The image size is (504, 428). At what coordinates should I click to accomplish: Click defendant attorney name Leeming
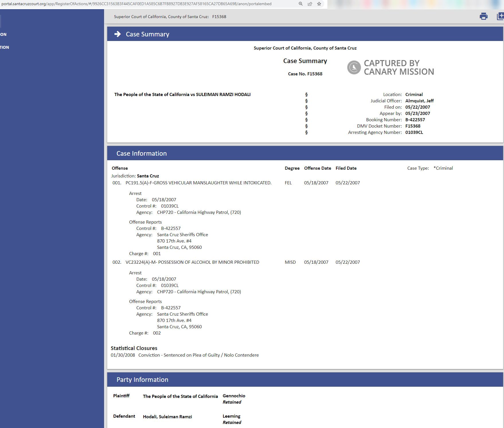click(231, 416)
